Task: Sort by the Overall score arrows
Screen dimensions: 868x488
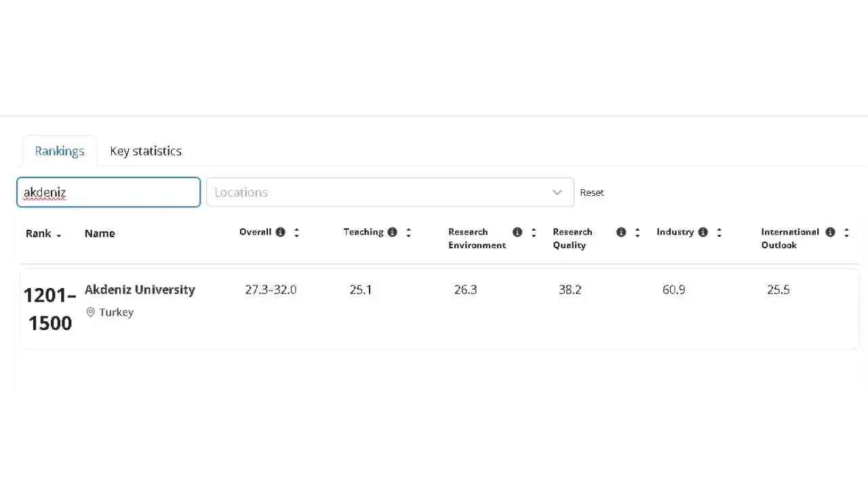Action: point(296,232)
